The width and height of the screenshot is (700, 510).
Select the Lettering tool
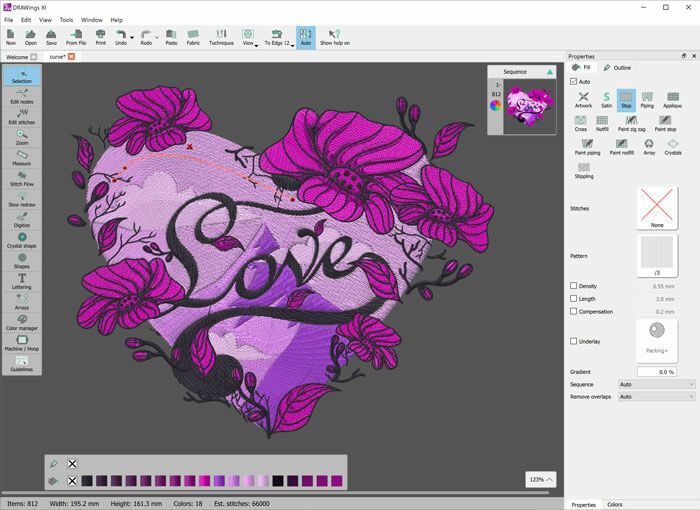tap(21, 281)
